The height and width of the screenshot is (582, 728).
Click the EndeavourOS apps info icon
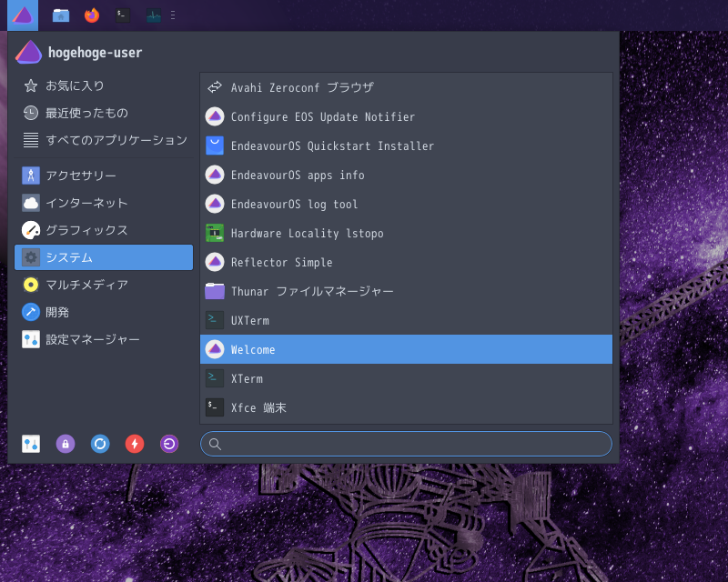pos(215,175)
